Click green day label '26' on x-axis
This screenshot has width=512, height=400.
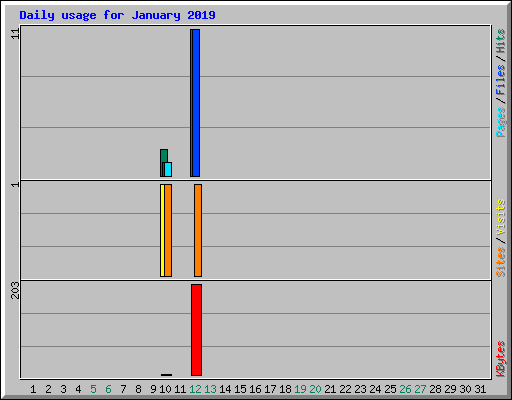405,389
